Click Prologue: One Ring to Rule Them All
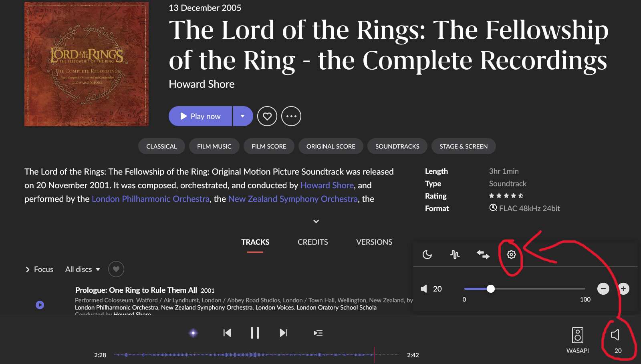The width and height of the screenshot is (641, 364). [136, 290]
